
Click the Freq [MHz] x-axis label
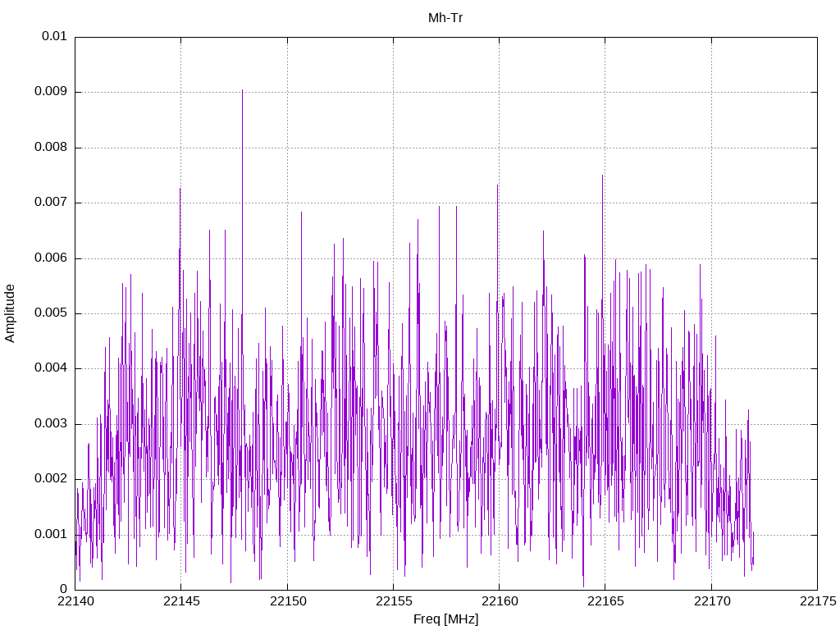tap(445, 619)
